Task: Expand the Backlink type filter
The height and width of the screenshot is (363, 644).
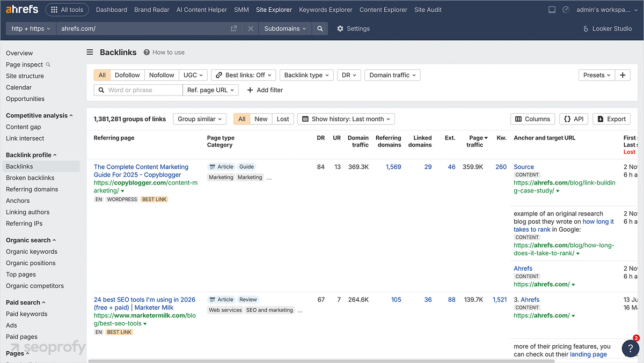Action: [x=306, y=75]
